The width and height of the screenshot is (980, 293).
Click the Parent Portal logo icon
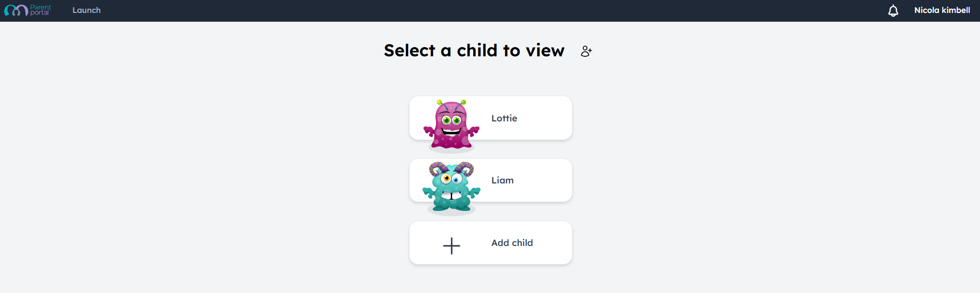pyautogui.click(x=16, y=10)
